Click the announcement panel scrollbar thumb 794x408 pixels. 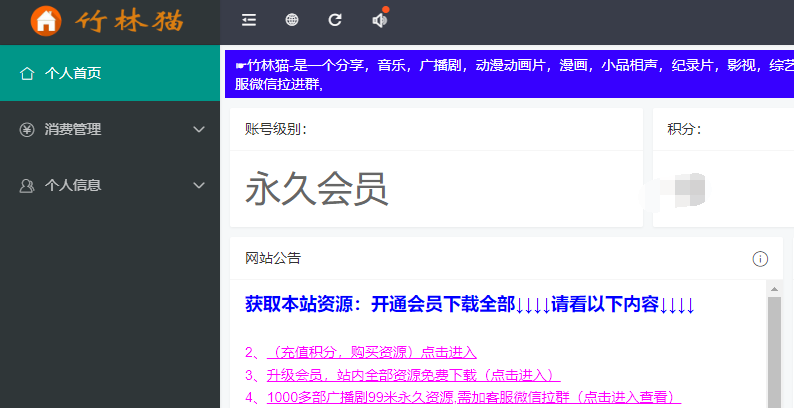click(x=774, y=352)
